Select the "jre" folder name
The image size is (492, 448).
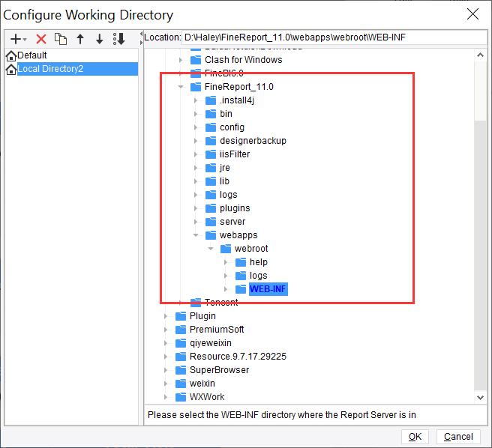[x=225, y=168]
